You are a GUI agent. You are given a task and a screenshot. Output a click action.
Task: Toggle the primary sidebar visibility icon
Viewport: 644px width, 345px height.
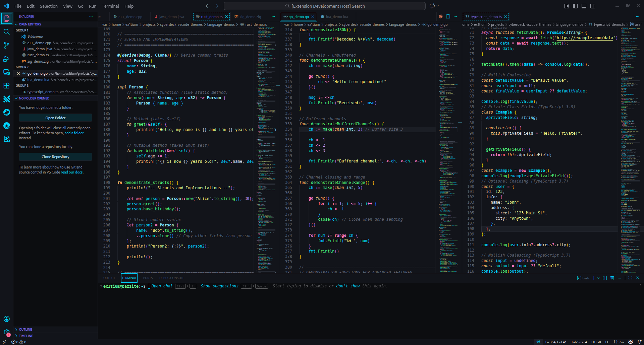tap(575, 6)
